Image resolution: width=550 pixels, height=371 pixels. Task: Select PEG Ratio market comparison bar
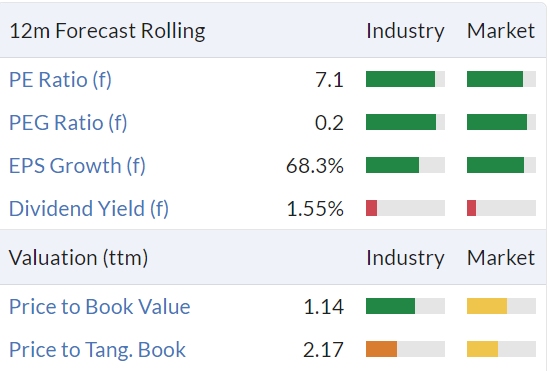point(501,122)
